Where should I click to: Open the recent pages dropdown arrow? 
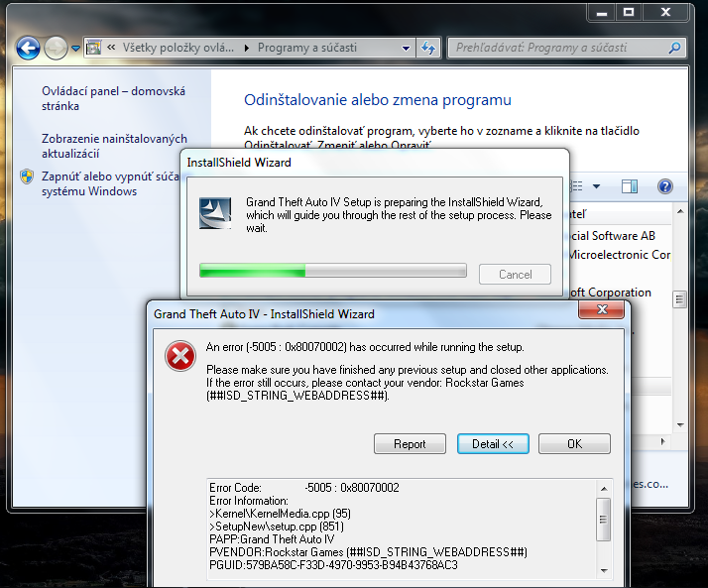tap(75, 49)
